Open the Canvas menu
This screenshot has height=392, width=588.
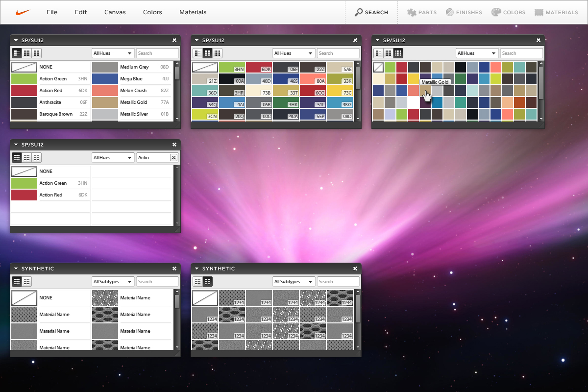point(115,12)
